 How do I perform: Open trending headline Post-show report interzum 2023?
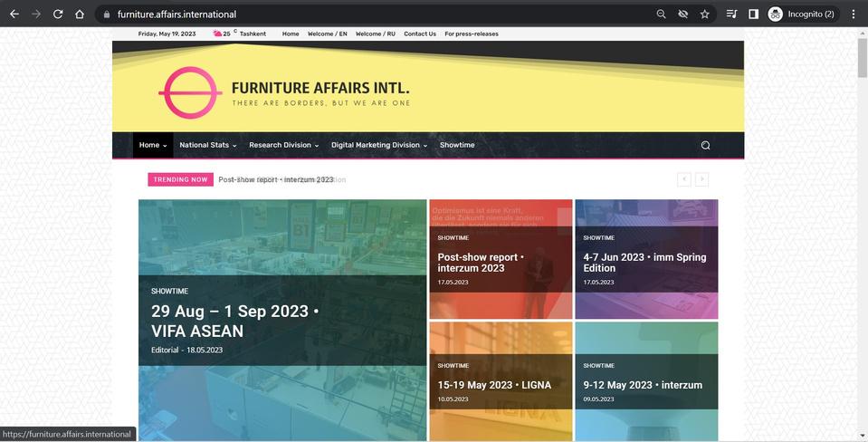[x=276, y=179]
